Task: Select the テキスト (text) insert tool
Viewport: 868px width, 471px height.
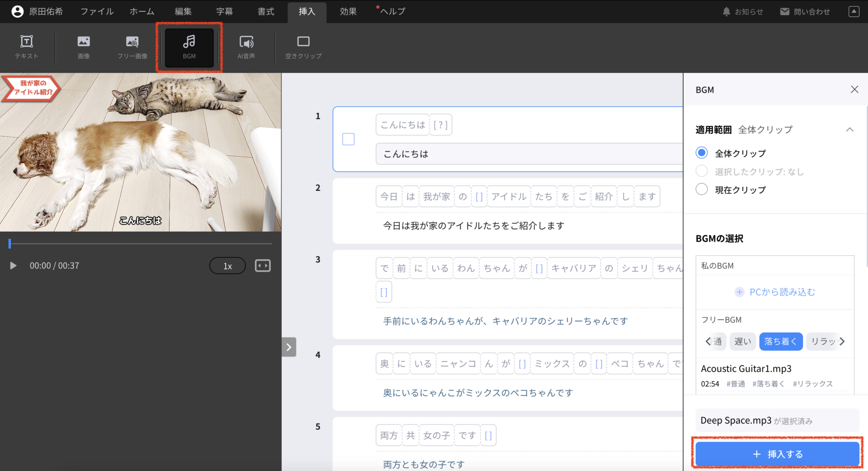Action: [x=26, y=47]
